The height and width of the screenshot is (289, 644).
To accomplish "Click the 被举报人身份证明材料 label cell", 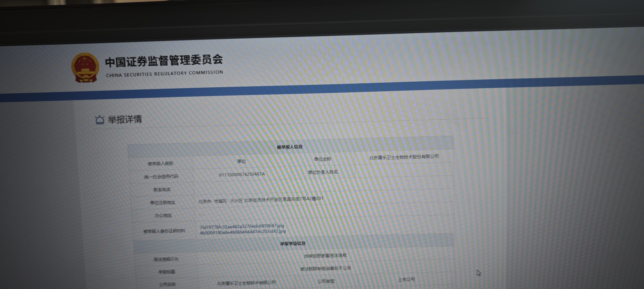I will pyautogui.click(x=164, y=231).
